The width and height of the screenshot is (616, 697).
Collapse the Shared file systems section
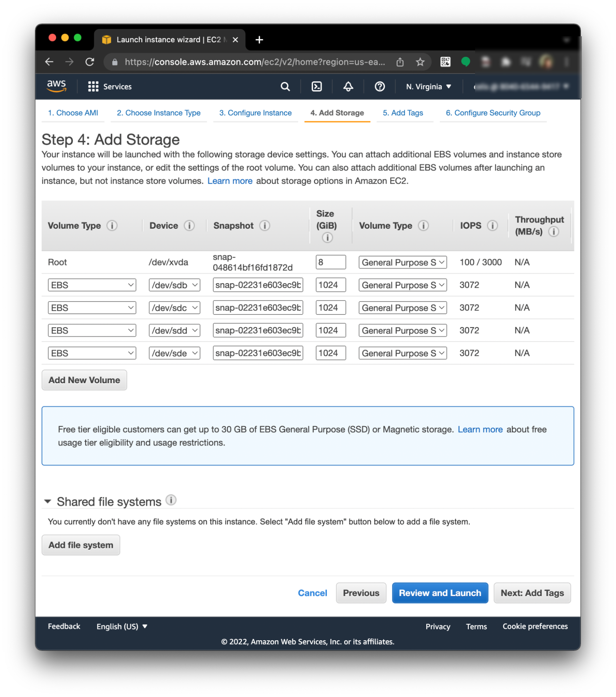(x=48, y=501)
